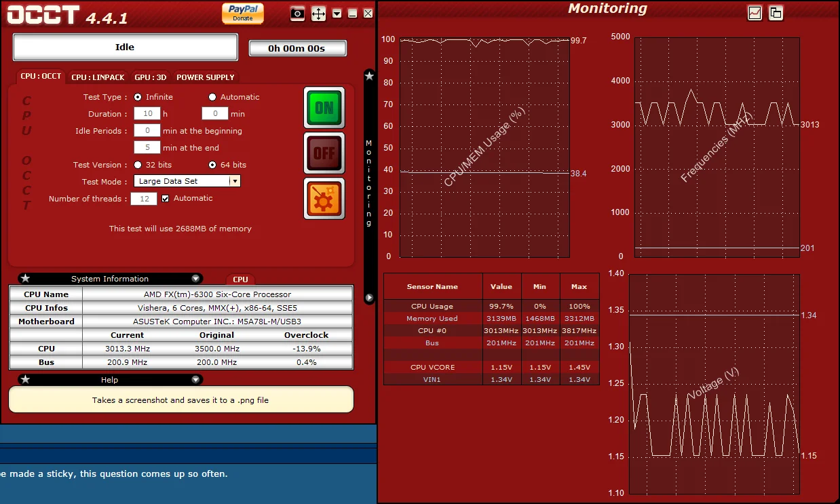Open the POWER SUPPLY tab
840x504 pixels.
tap(206, 77)
